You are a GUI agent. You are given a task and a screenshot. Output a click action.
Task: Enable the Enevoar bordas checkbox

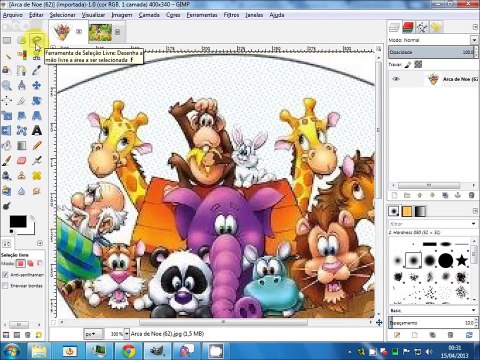pos(5,286)
